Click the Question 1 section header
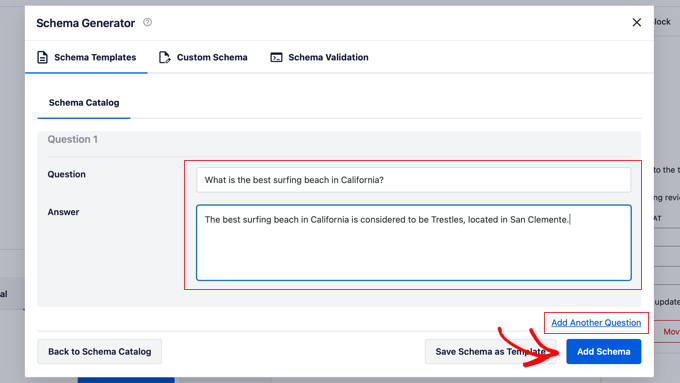The image size is (680, 383). (72, 139)
